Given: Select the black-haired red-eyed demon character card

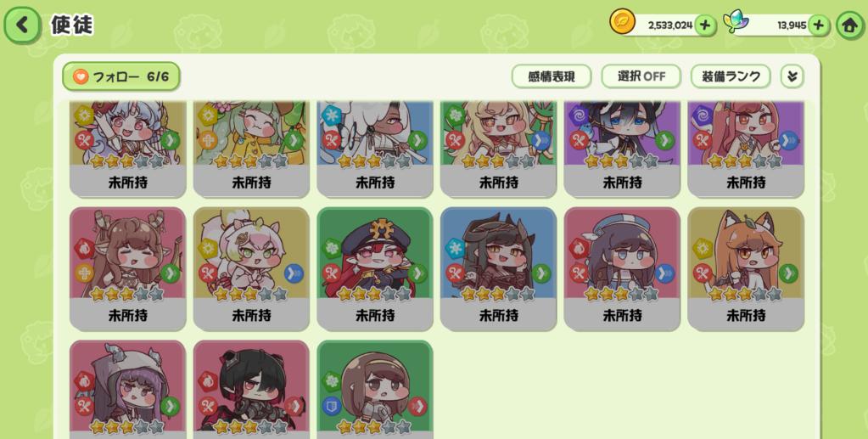Looking at the screenshot, I should (251, 389).
